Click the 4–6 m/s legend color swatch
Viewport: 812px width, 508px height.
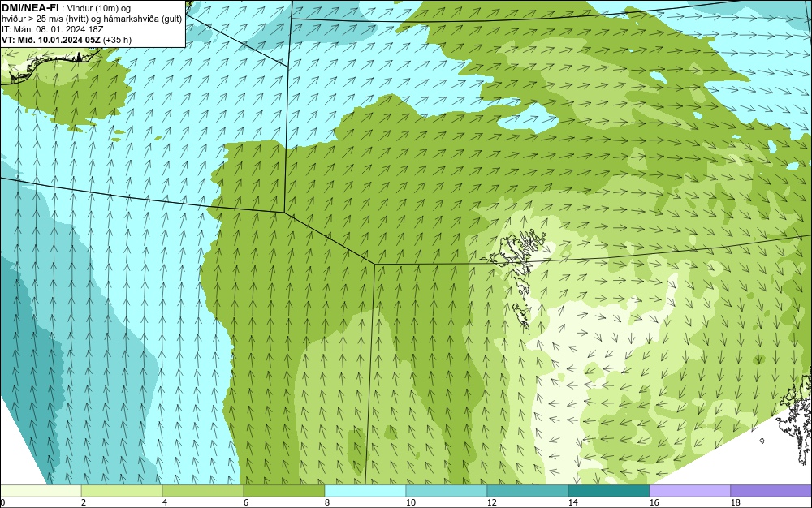pos(203,491)
